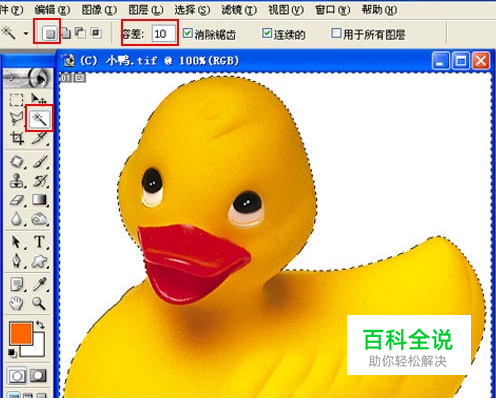
Task: Select the Custom Shape tool
Action: click(x=40, y=261)
